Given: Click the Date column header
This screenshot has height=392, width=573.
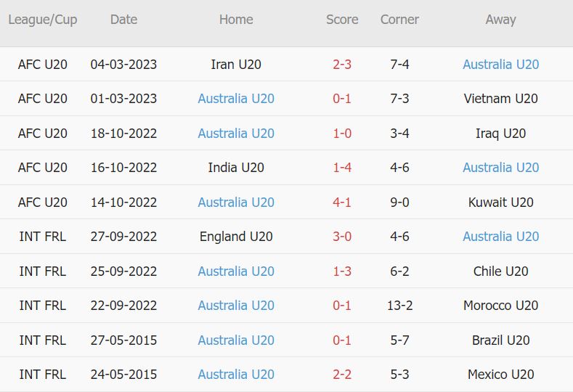Looking at the screenshot, I should [x=123, y=20].
